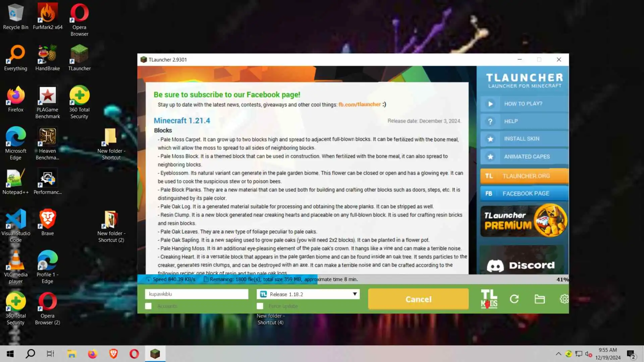Enable the Force update checkbox
The image size is (644, 362).
pyautogui.click(x=260, y=306)
